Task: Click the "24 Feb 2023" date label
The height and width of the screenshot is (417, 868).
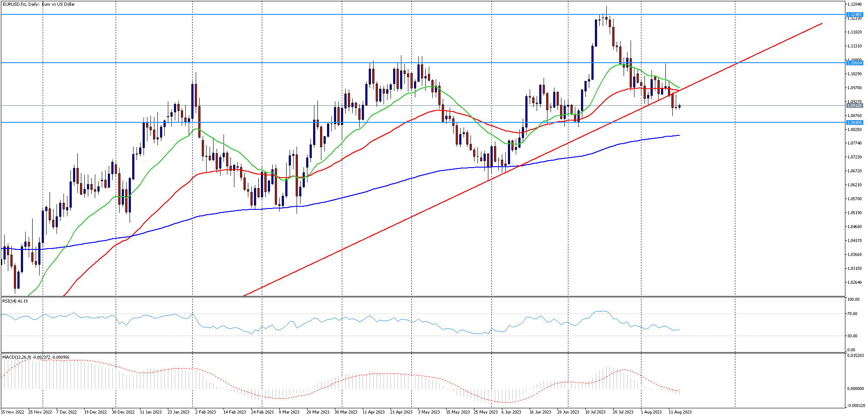Action: click(x=263, y=412)
